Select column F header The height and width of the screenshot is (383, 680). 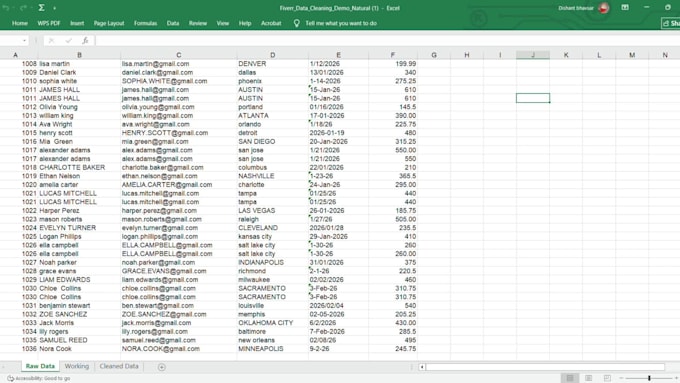point(392,55)
